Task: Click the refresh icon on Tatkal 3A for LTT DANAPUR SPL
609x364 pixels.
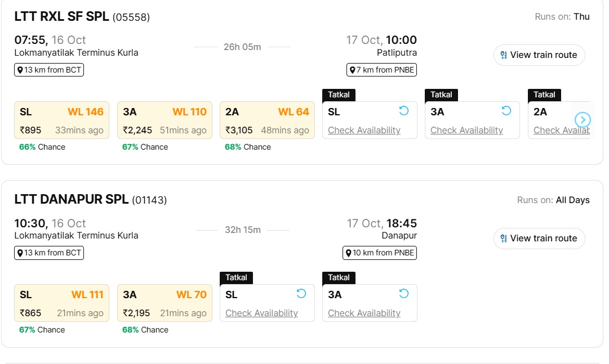Action: click(x=403, y=294)
